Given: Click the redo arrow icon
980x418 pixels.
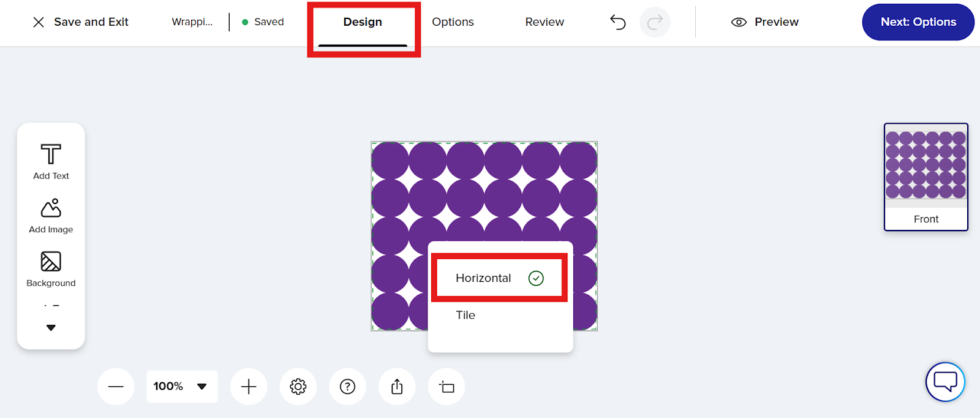Looking at the screenshot, I should point(655,23).
